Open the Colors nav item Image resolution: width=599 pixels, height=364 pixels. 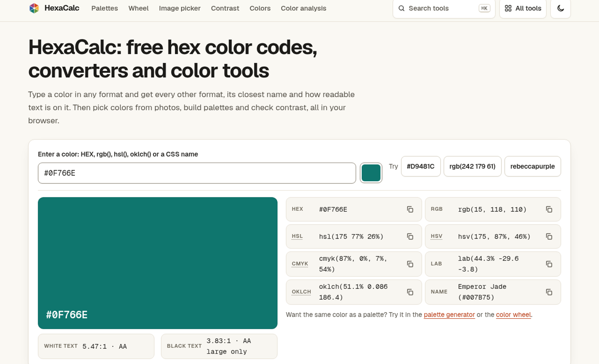[x=260, y=8]
